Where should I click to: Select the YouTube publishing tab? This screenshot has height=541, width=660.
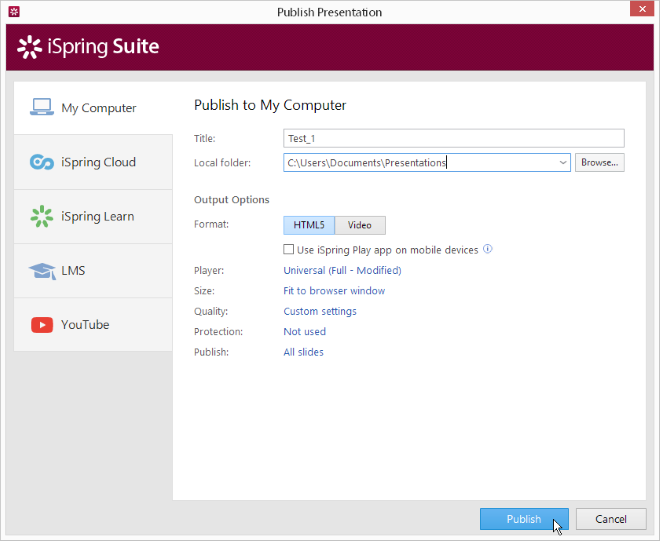click(x=93, y=325)
